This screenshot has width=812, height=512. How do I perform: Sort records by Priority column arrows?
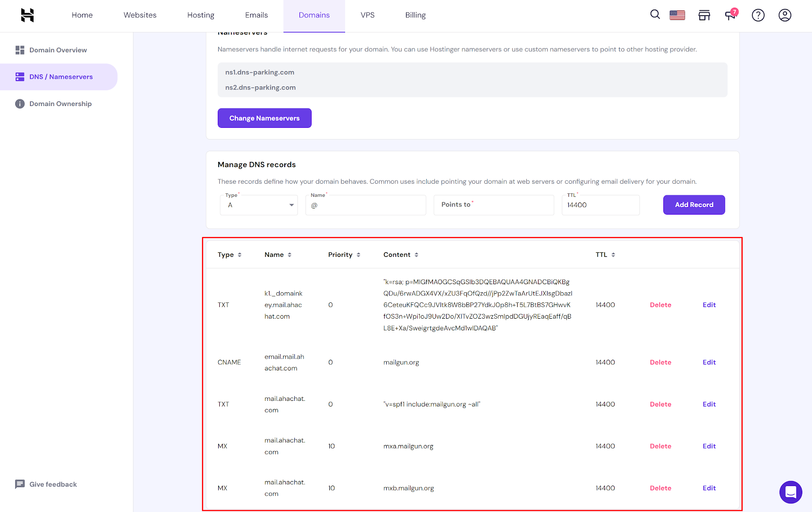(x=358, y=255)
